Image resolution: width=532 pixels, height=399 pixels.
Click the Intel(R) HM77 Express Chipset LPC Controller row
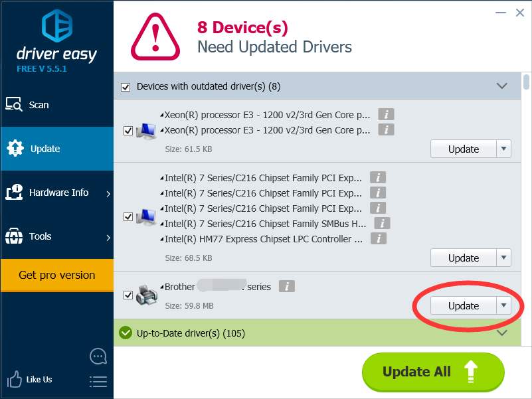click(x=263, y=239)
